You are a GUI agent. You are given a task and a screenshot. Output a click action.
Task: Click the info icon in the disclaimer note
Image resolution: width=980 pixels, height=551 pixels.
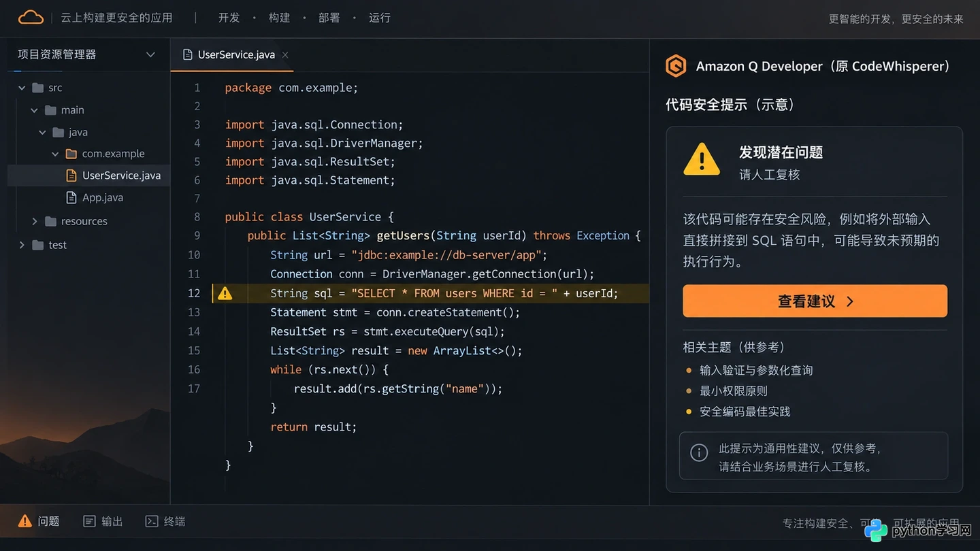(x=699, y=452)
